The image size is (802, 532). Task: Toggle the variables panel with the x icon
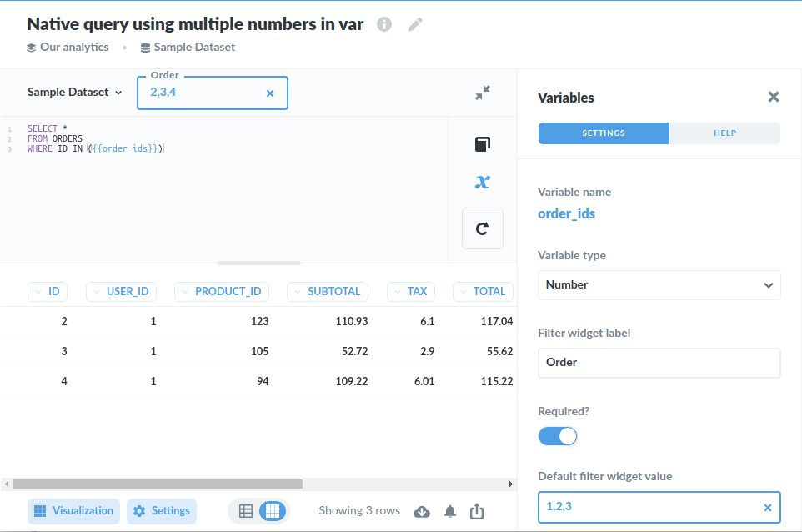pos(482,182)
